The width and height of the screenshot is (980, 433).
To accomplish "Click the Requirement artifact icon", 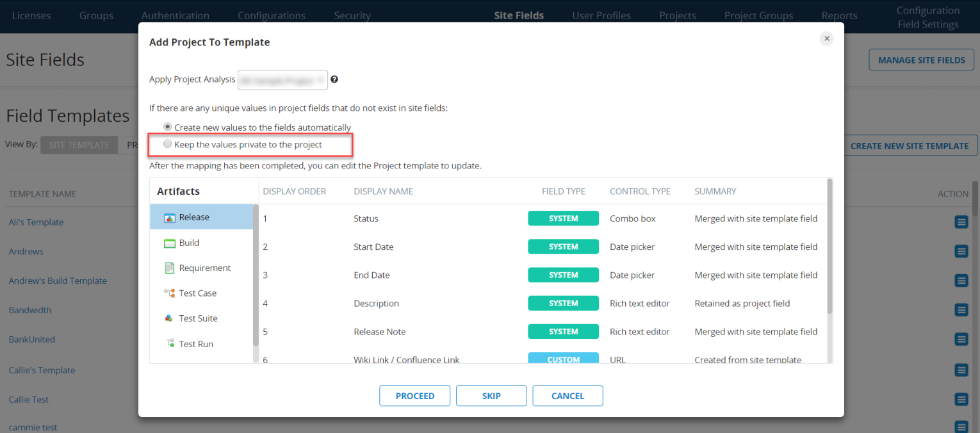I will (170, 268).
